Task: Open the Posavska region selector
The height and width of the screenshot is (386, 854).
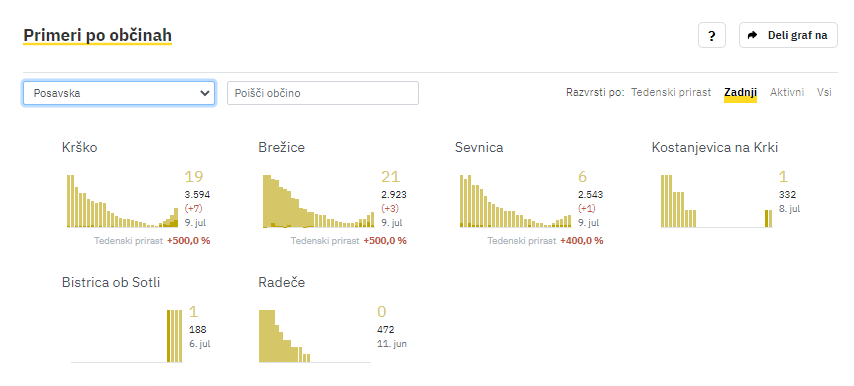Action: 119,93
